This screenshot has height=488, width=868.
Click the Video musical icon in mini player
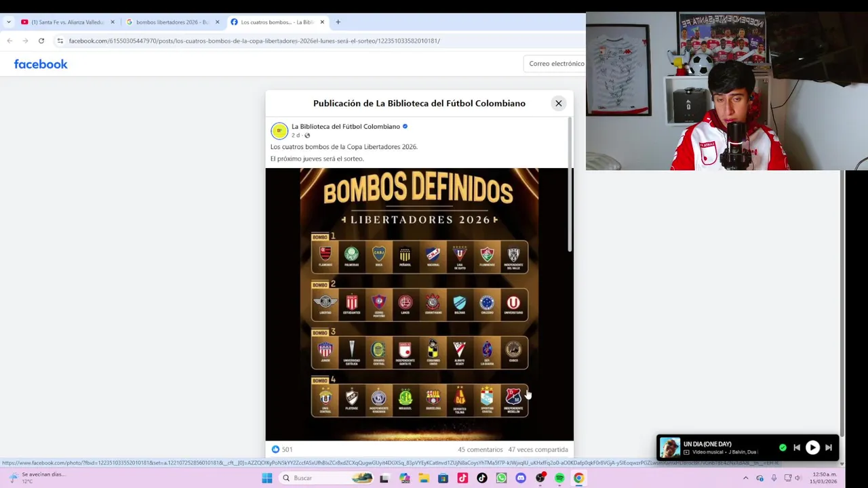686,452
